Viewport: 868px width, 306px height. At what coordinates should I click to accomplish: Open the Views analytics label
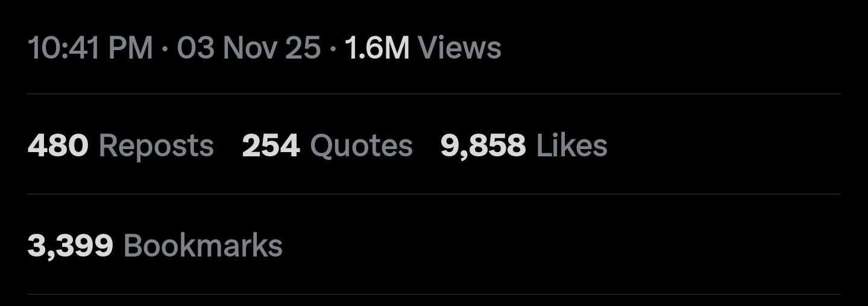point(459,48)
